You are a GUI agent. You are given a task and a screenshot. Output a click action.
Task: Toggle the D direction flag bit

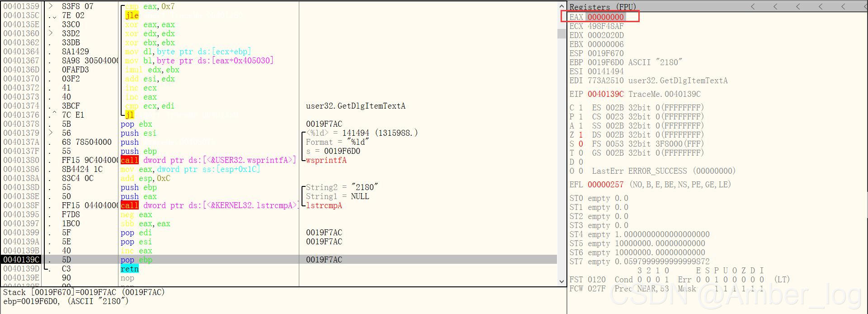[581, 162]
